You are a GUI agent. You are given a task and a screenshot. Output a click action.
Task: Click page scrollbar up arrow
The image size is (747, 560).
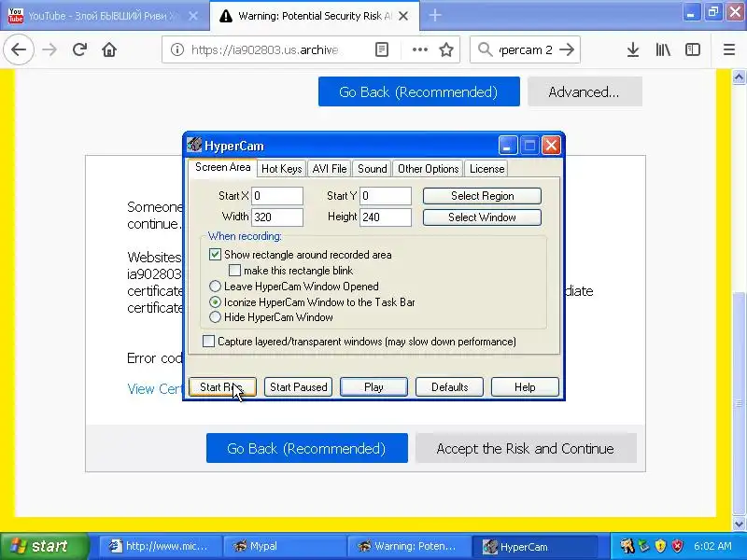tap(739, 77)
